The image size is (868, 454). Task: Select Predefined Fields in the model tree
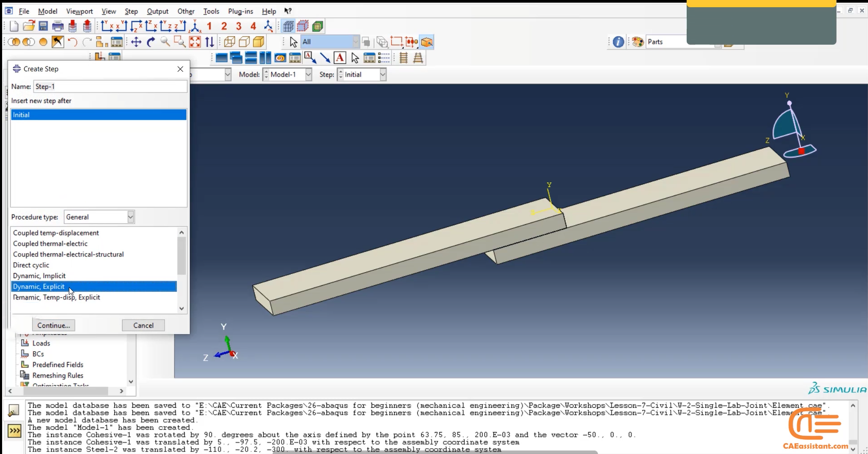pyautogui.click(x=58, y=365)
